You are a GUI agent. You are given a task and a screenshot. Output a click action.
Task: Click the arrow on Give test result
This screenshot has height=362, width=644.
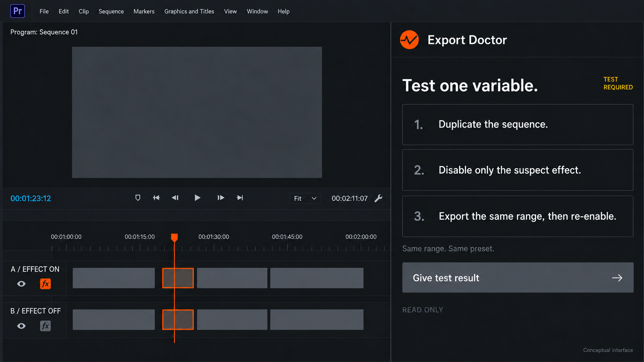coord(617,278)
